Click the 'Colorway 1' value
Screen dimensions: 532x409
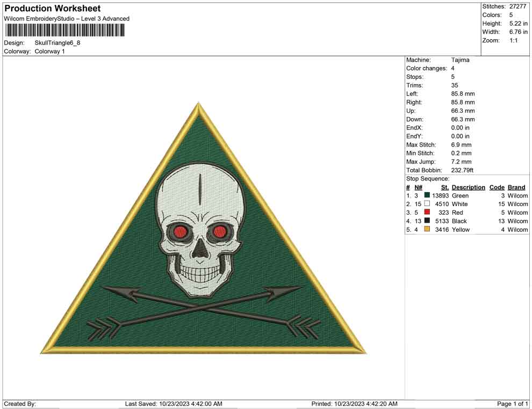click(x=49, y=52)
